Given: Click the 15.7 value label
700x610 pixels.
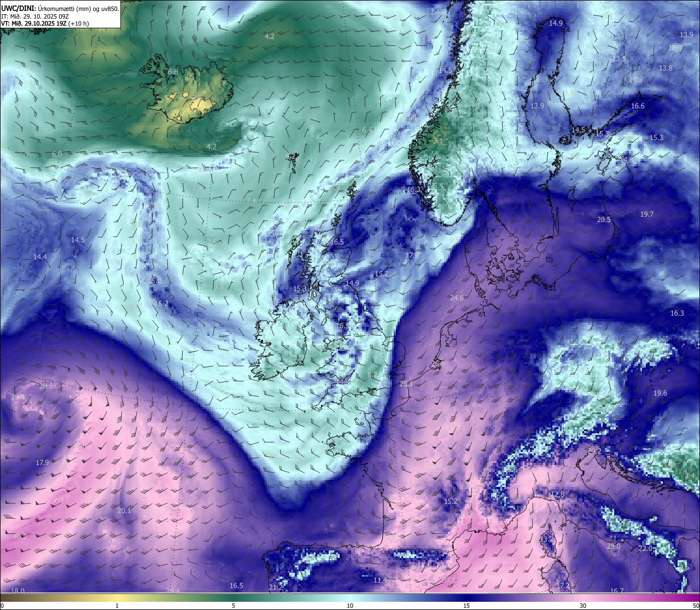Looking at the screenshot, I should tap(381, 274).
